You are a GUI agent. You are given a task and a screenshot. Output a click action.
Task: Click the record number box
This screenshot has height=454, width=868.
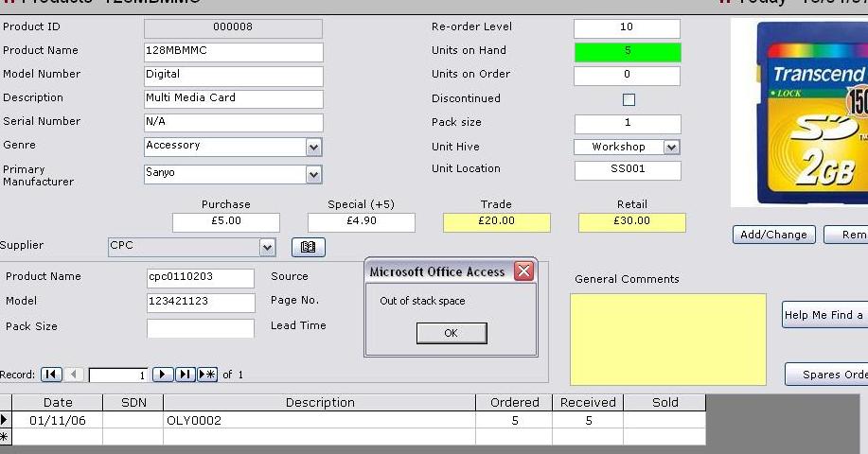[x=118, y=375]
